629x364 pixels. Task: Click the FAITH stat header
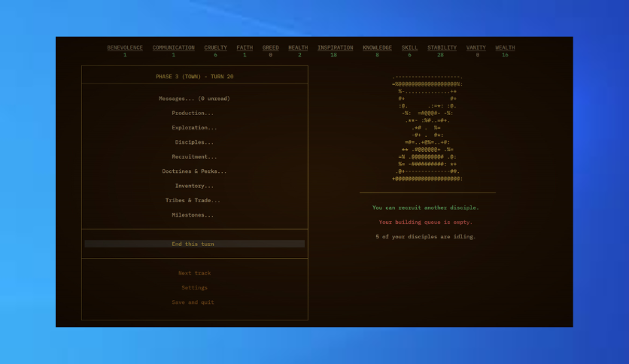pos(245,47)
